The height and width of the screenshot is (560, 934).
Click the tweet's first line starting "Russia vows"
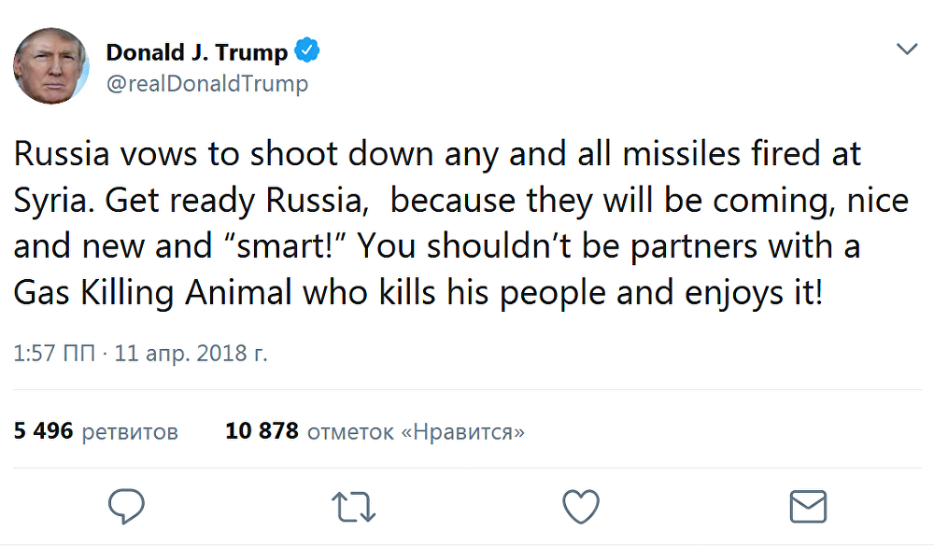pyautogui.click(x=437, y=154)
